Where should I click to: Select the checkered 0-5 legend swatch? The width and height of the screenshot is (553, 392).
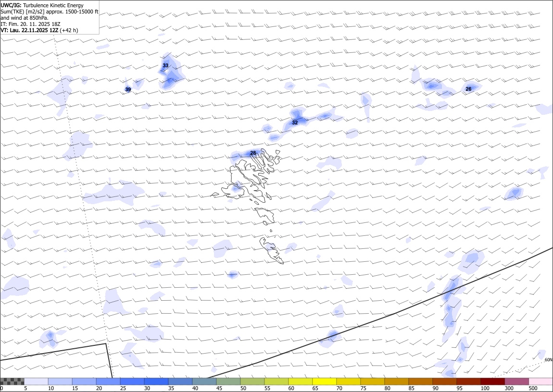12,381
